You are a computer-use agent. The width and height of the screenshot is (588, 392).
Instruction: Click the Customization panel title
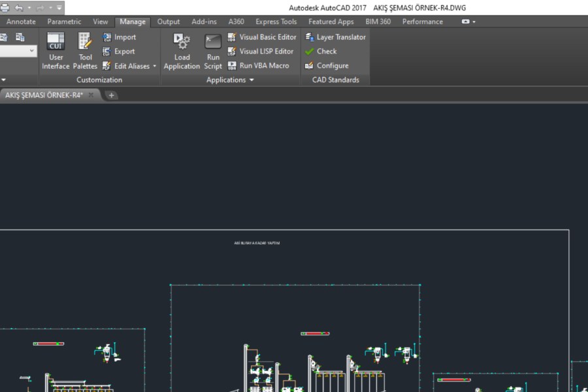click(99, 80)
